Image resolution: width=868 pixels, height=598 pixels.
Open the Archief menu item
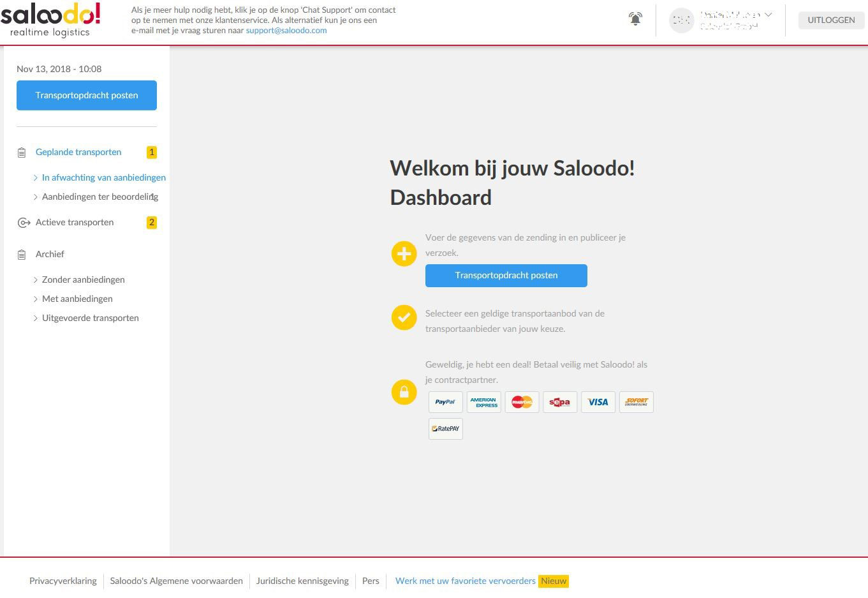coord(50,254)
